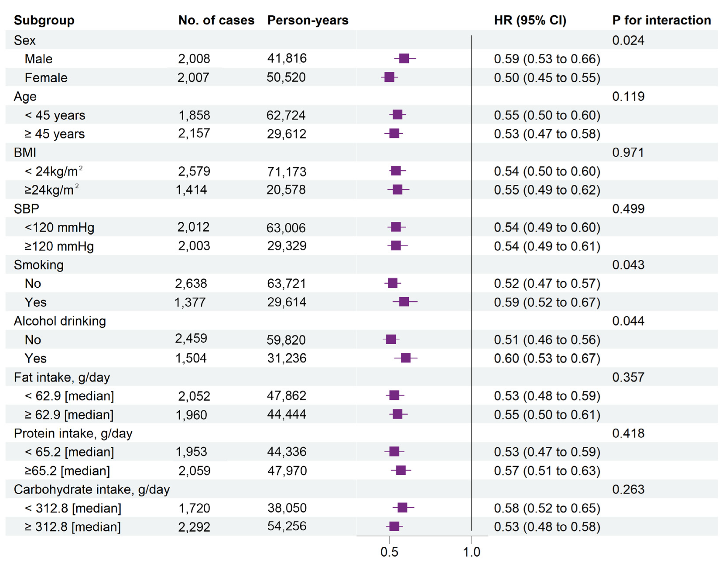This screenshot has width=728, height=565.
Task: Click the 1.0 axis tick label
Action: tap(471, 552)
